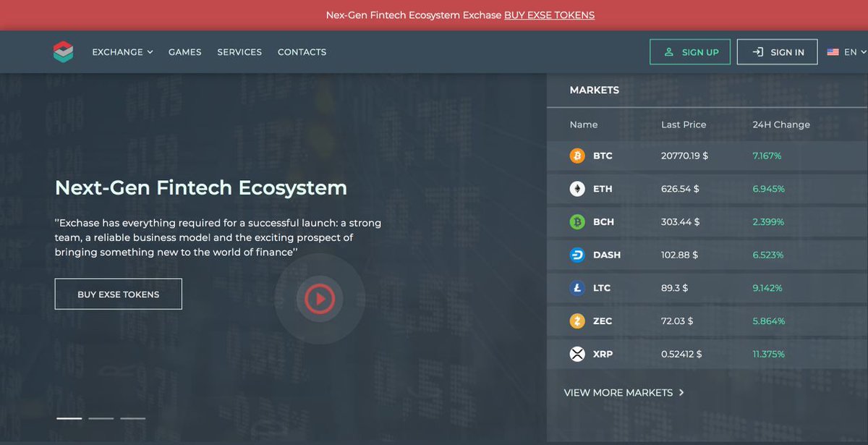Image resolution: width=868 pixels, height=445 pixels.
Task: Play the intro video
Action: tap(320, 297)
